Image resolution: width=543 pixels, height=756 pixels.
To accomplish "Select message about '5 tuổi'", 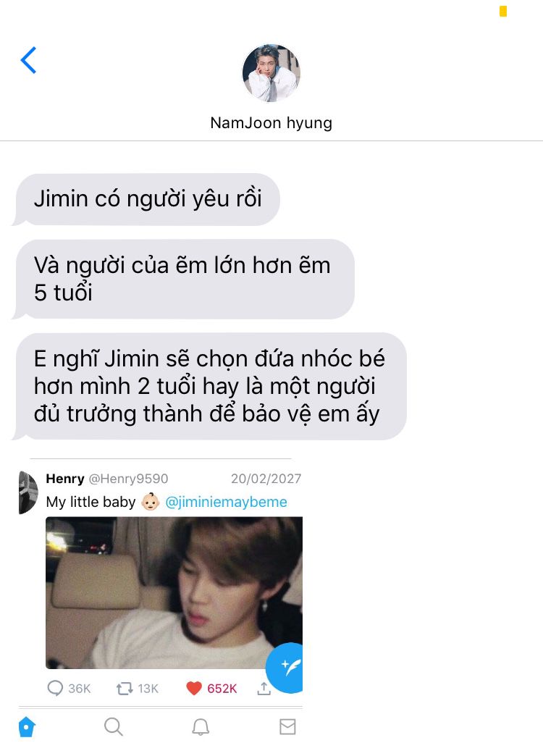I will coord(185,280).
